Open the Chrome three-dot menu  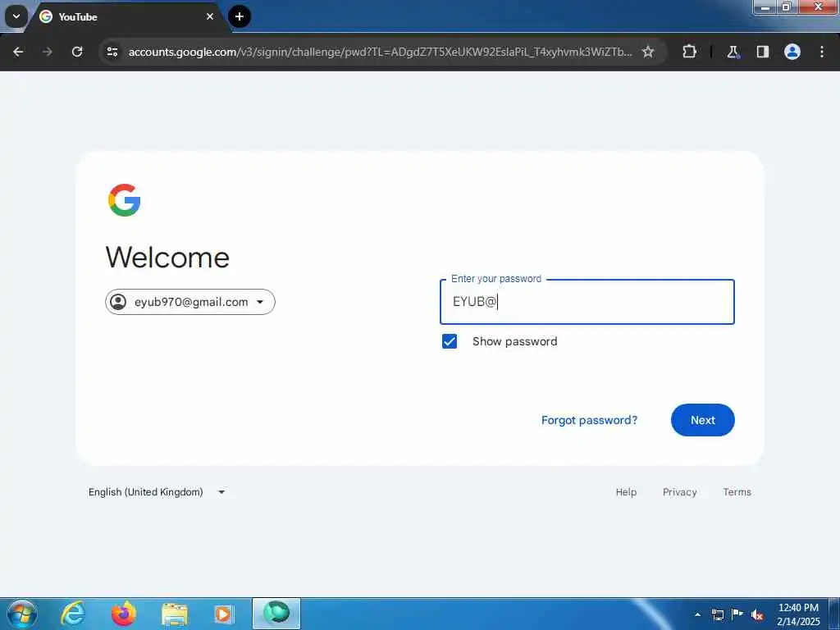(822, 52)
